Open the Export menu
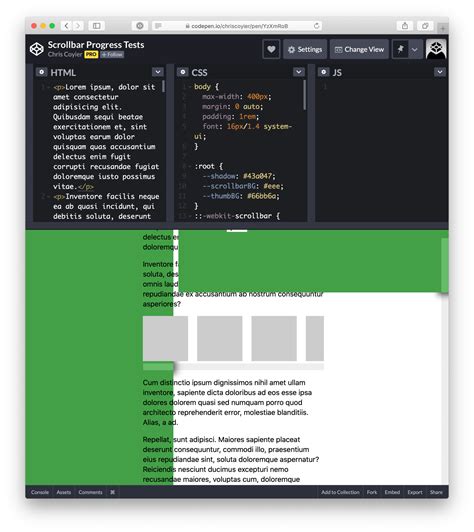 [x=415, y=492]
